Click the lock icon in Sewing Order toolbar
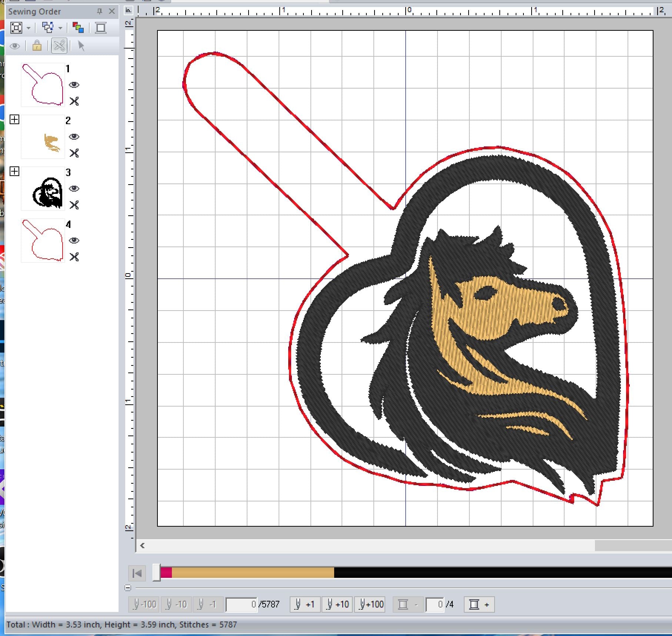 tap(37, 46)
